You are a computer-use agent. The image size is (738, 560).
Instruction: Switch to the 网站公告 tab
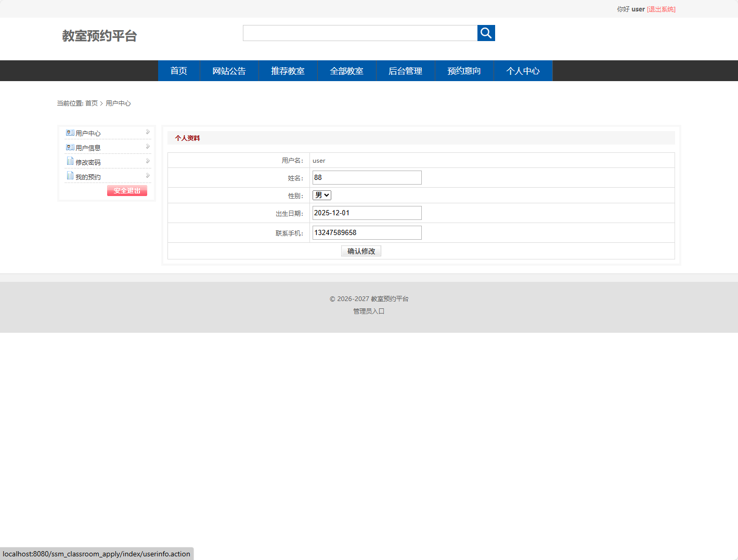click(229, 71)
